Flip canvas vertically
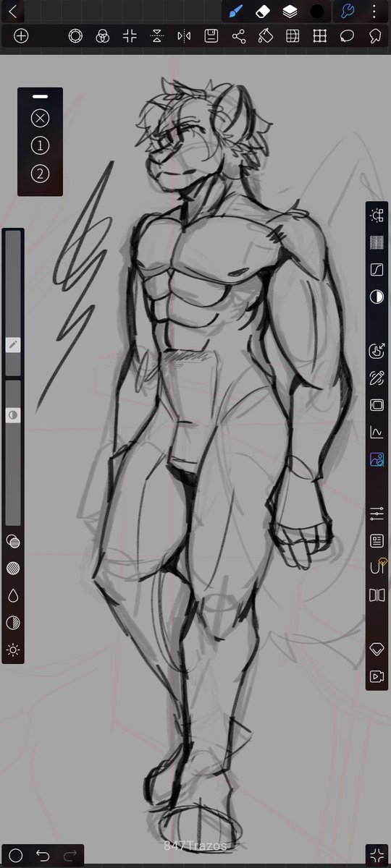The height and width of the screenshot is (868, 391). point(157,36)
